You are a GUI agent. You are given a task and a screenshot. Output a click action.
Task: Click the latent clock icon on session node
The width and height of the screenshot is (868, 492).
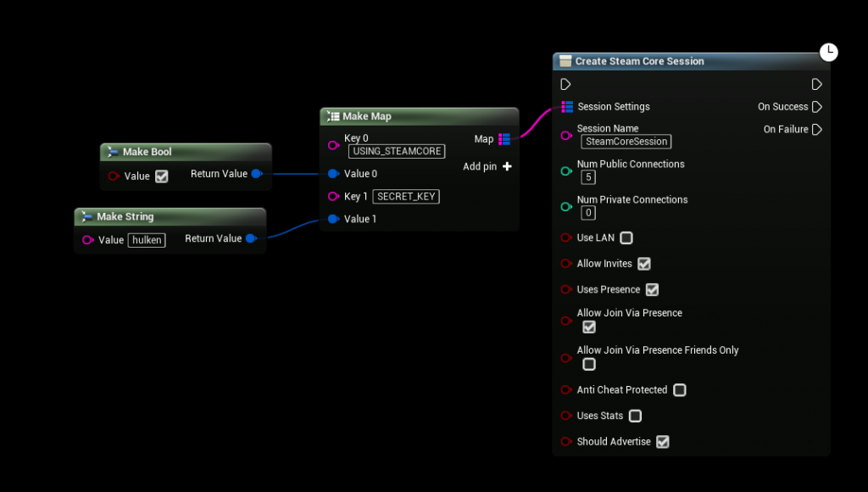828,53
